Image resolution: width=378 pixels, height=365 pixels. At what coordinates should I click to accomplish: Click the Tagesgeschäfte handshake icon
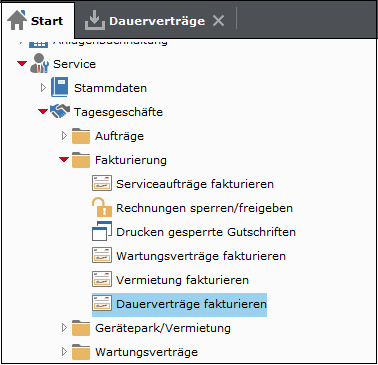[60, 111]
